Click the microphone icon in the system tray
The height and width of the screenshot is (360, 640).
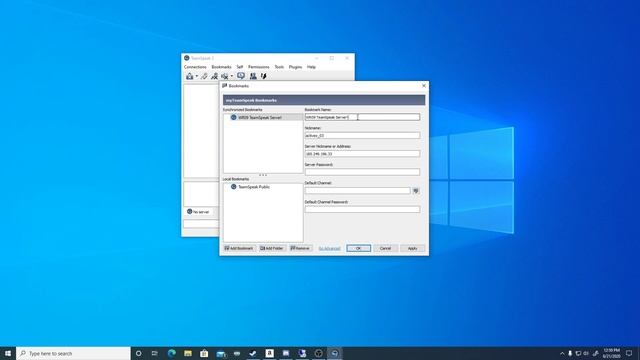pos(570,353)
